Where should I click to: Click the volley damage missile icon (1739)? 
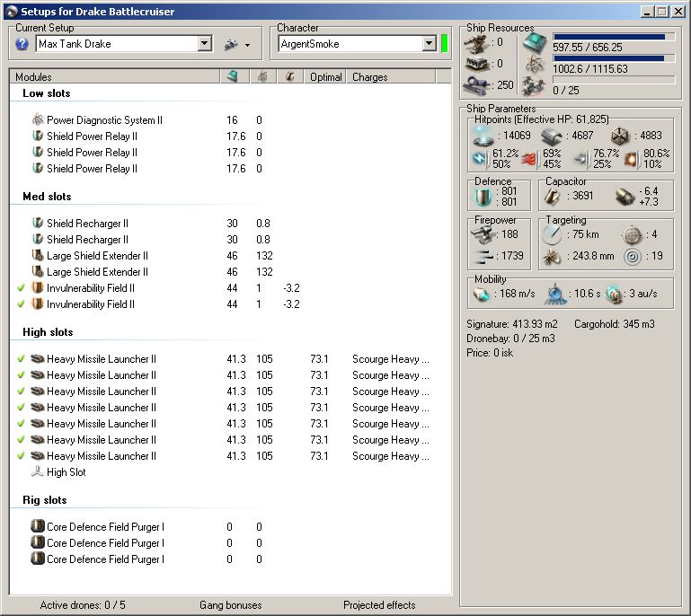pos(483,256)
